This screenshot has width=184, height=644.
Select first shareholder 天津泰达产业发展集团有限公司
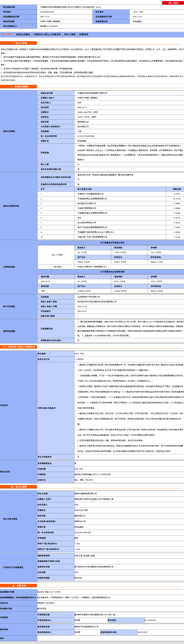(90, 194)
